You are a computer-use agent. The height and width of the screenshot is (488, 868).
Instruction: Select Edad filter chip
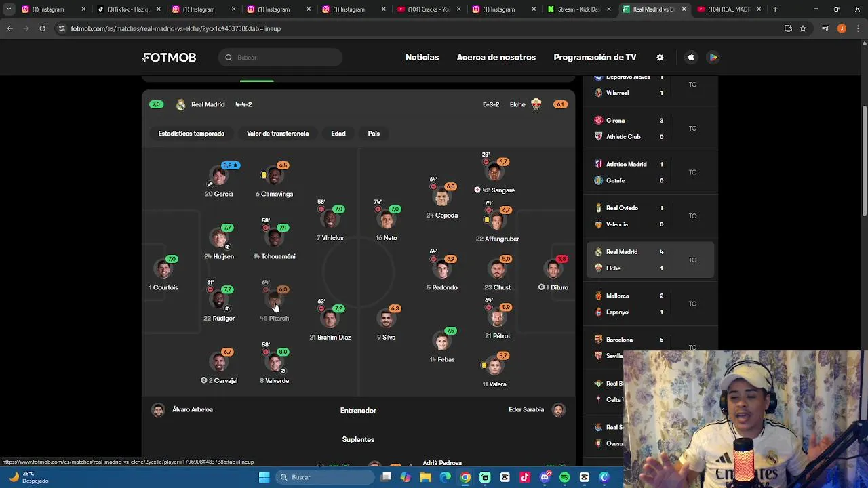click(x=338, y=134)
